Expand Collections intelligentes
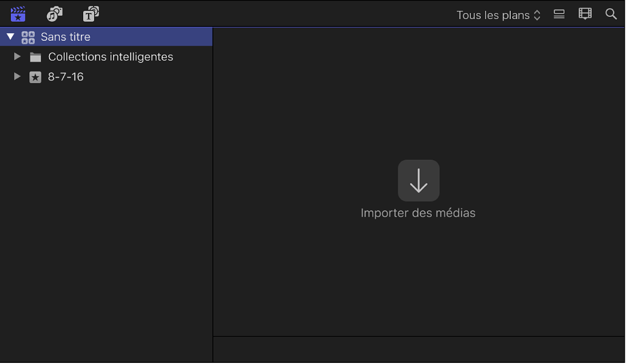626x364 pixels. click(17, 56)
